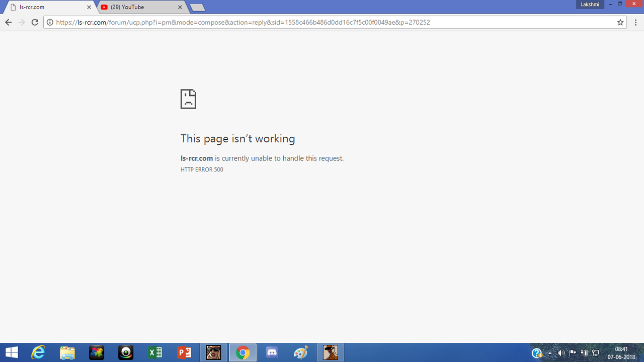Screen dimensions: 644x362
Task: Bookmark this page with the star icon
Action: pos(620,22)
